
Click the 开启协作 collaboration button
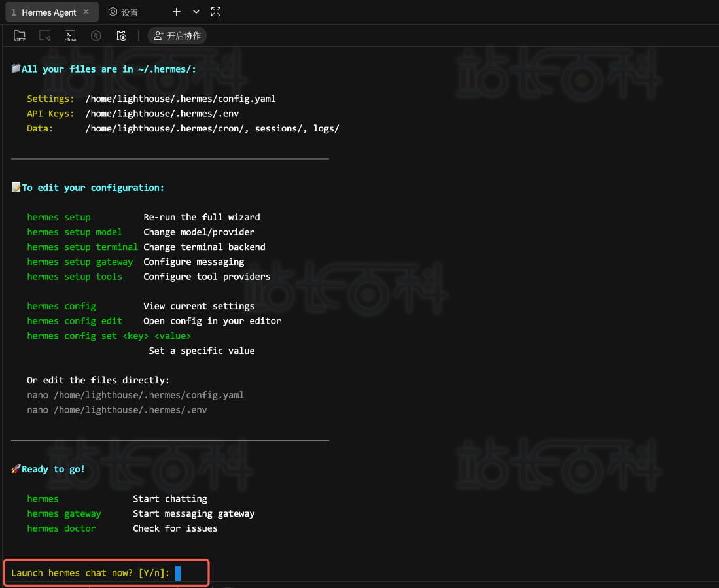click(177, 36)
